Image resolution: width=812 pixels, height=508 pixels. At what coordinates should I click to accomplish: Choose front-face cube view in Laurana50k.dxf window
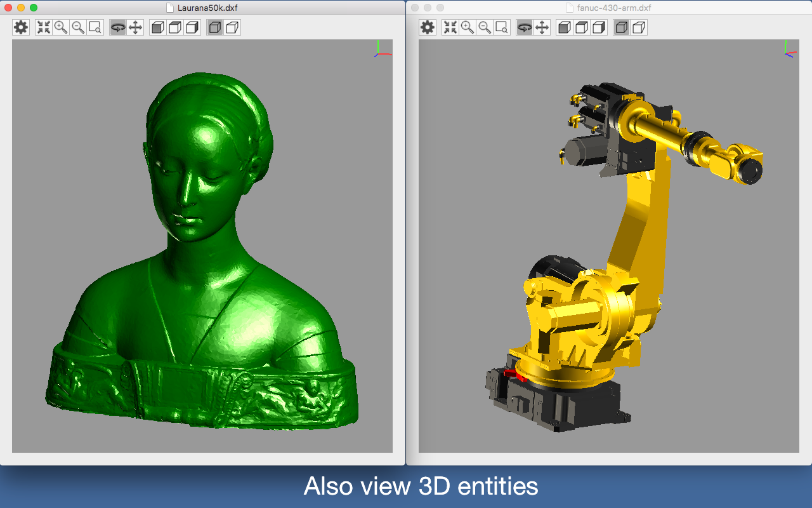pos(158,27)
